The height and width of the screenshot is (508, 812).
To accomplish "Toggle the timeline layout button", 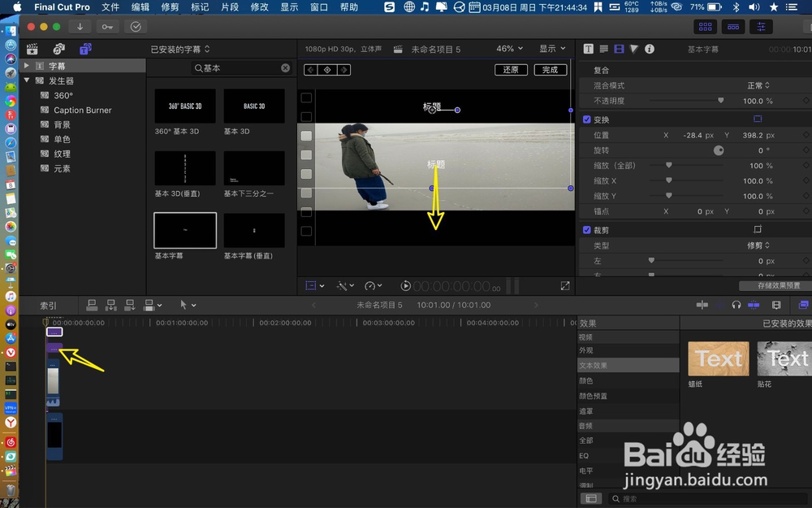I will (x=733, y=27).
